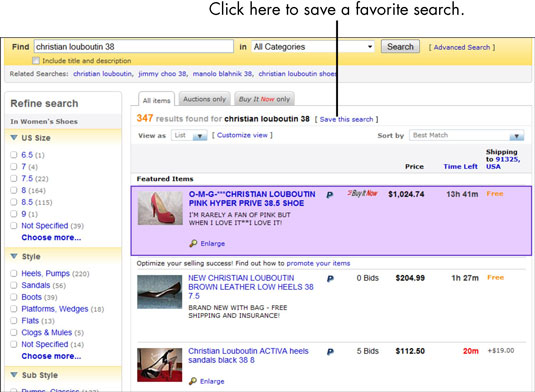Screen dimensions: 535x392
Task: Click PayPal icon on Brown Leather Low Heels listing
Action: pyautogui.click(x=330, y=279)
